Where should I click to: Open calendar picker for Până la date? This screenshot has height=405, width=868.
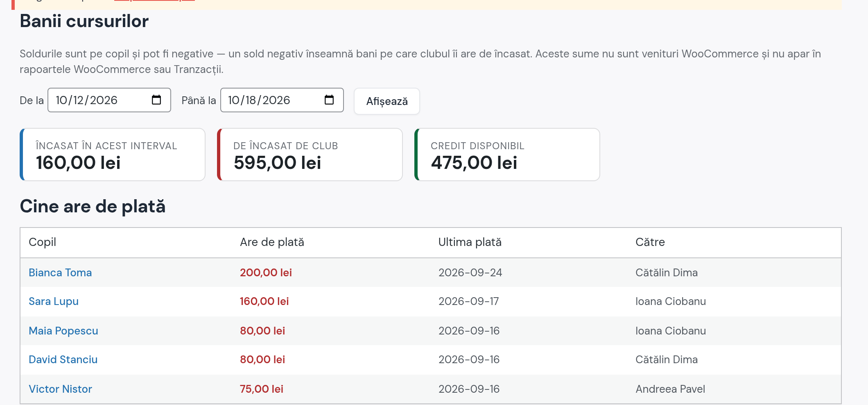(x=329, y=100)
